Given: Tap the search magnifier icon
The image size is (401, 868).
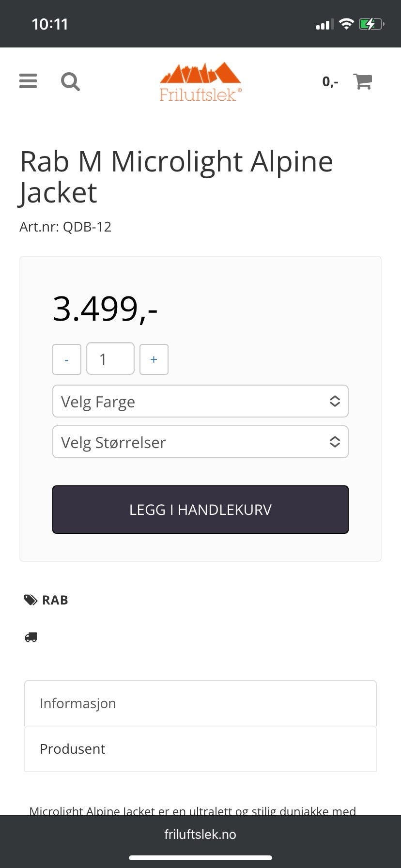Looking at the screenshot, I should click(x=70, y=81).
